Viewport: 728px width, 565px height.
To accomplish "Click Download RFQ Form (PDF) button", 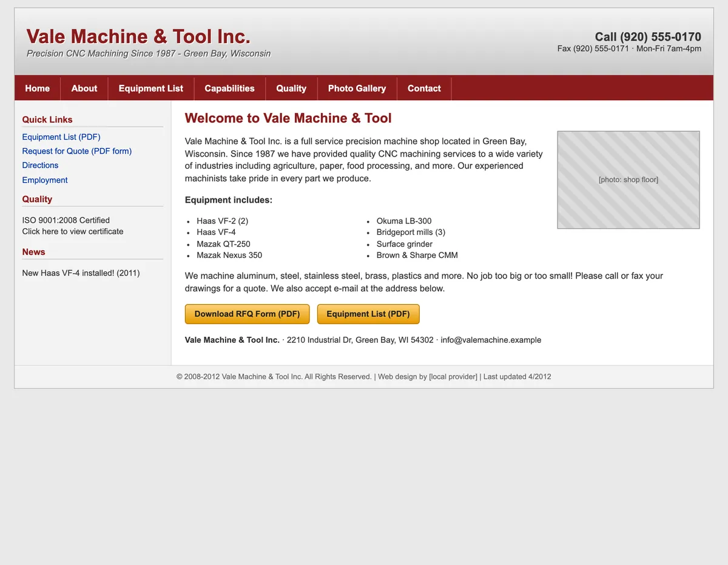I will pos(248,314).
